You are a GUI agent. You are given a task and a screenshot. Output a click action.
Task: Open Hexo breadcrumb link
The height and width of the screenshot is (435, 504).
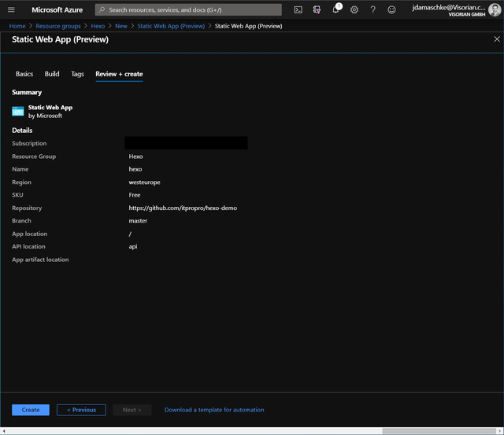point(98,26)
